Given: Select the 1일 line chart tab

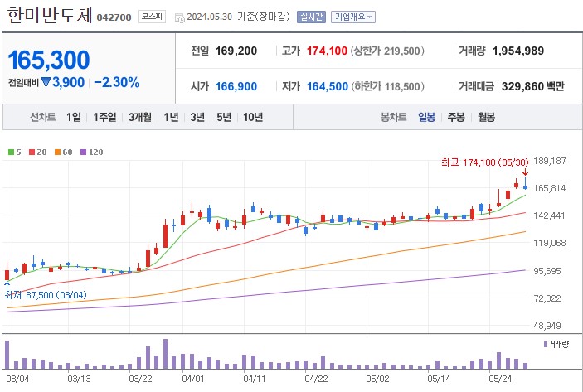Looking at the screenshot, I should pyautogui.click(x=73, y=118).
